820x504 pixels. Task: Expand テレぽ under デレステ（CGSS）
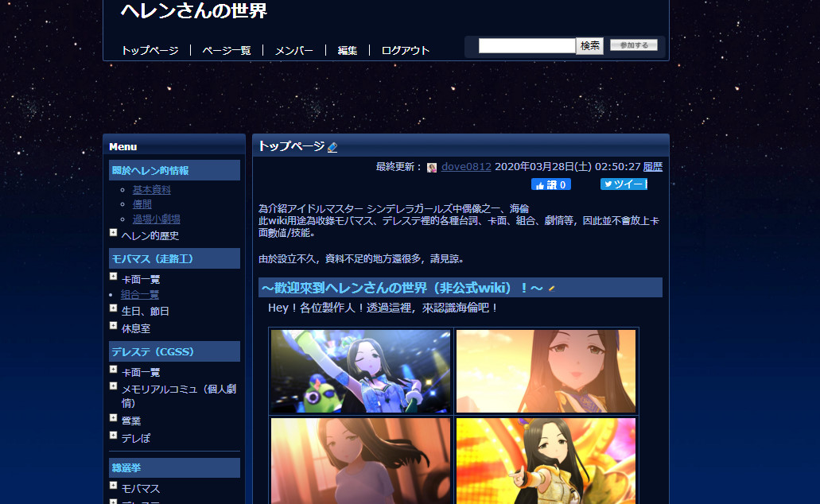tap(113, 434)
